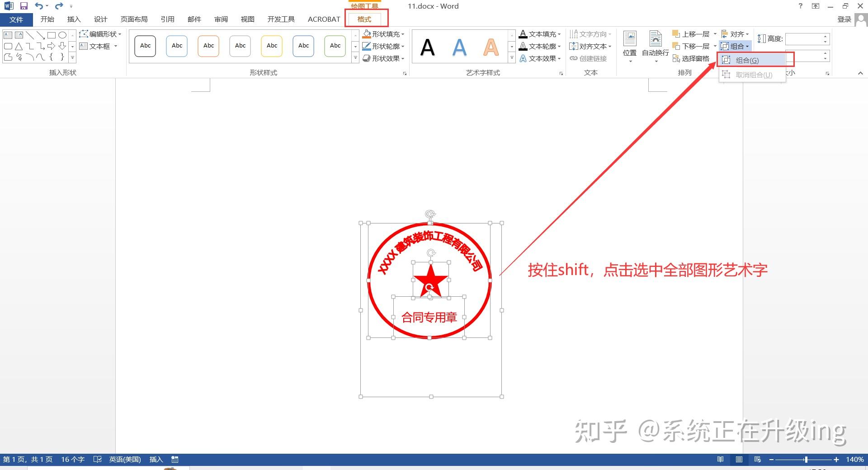Image resolution: width=868 pixels, height=470 pixels.
Task: Click the 下移一层 send backward button
Action: (x=691, y=46)
